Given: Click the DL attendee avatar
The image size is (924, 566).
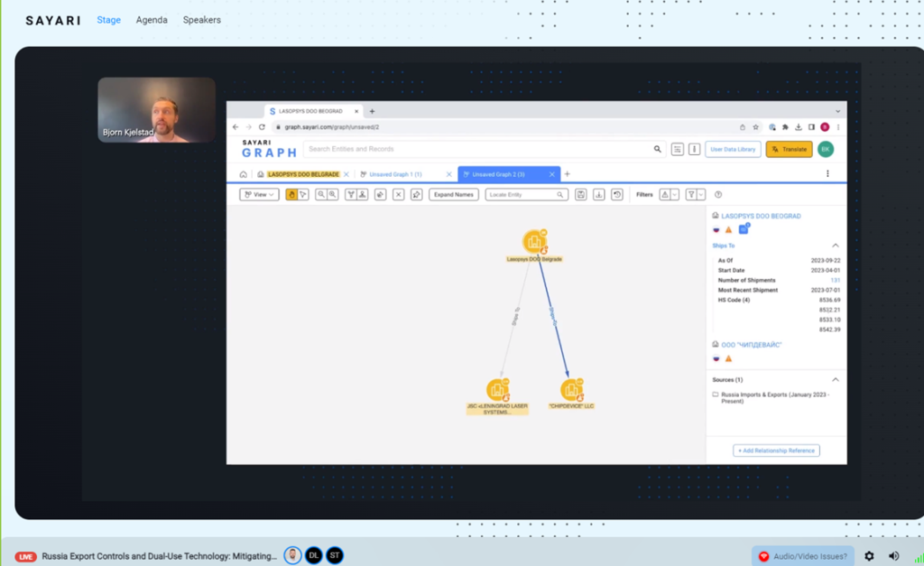Looking at the screenshot, I should [313, 555].
